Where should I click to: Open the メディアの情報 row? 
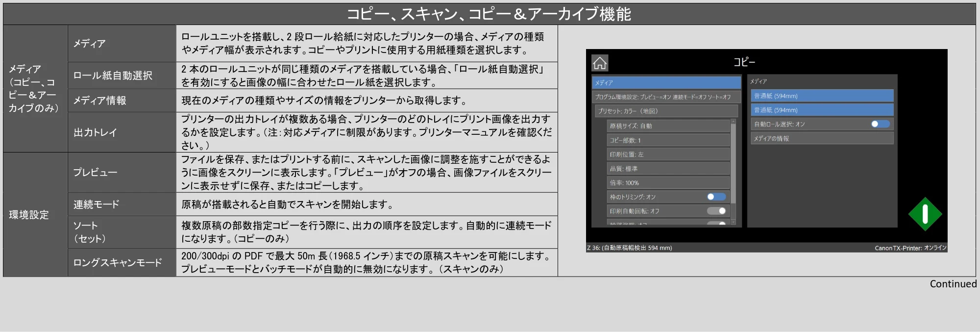pos(822,138)
